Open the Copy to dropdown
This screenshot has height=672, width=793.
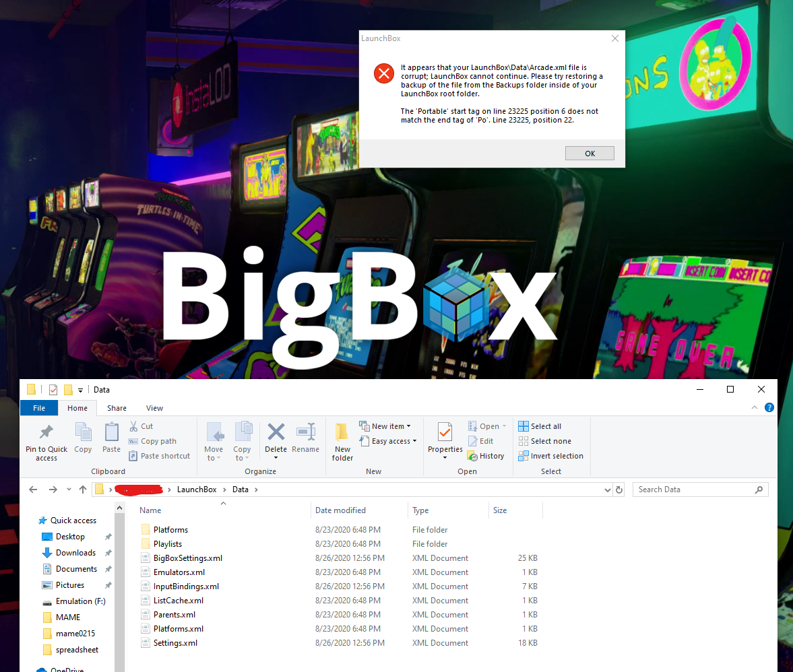click(243, 442)
